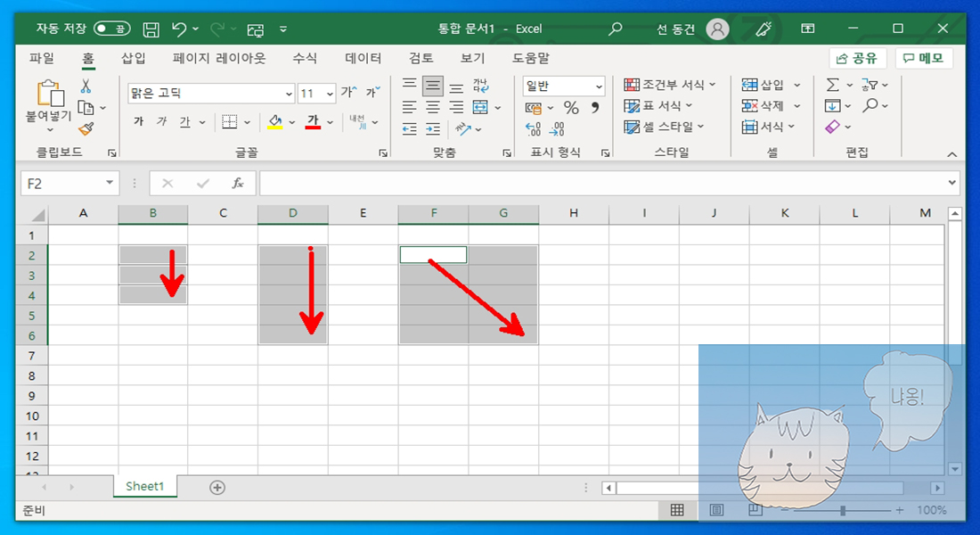Open the user account avatar
Viewport: 980px width, 535px height.
[x=717, y=29]
